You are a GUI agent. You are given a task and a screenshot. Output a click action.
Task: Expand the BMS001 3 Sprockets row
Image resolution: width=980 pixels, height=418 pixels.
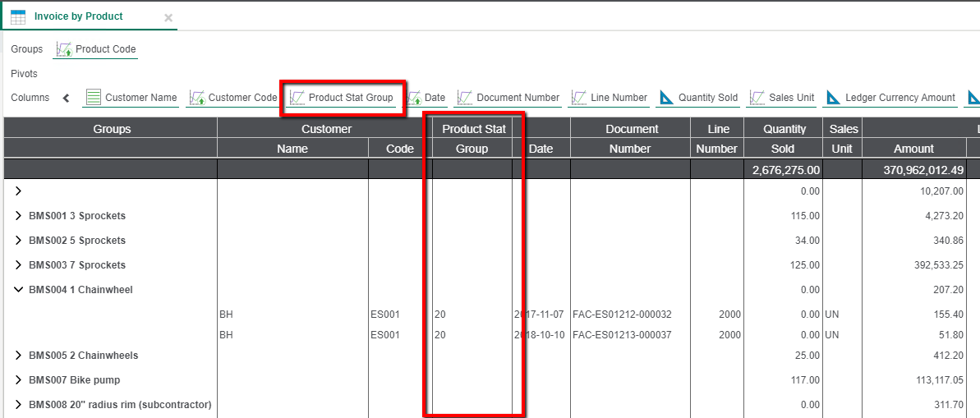(19, 216)
